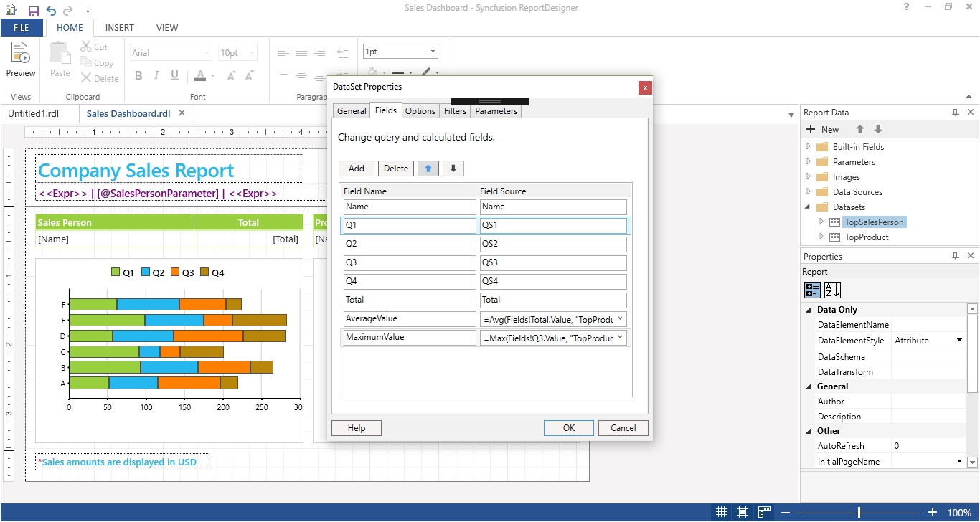Click the plus New icon in Report Data

coord(811,130)
